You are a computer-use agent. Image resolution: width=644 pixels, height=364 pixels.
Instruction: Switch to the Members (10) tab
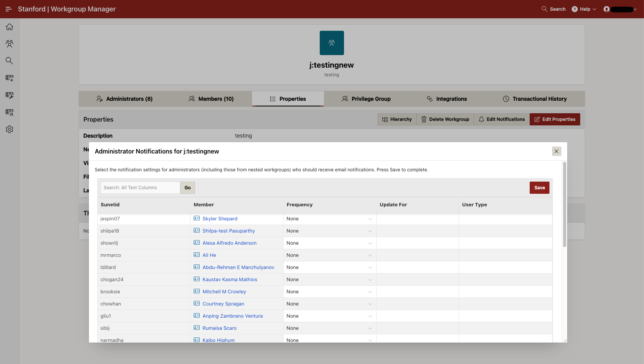point(211,99)
